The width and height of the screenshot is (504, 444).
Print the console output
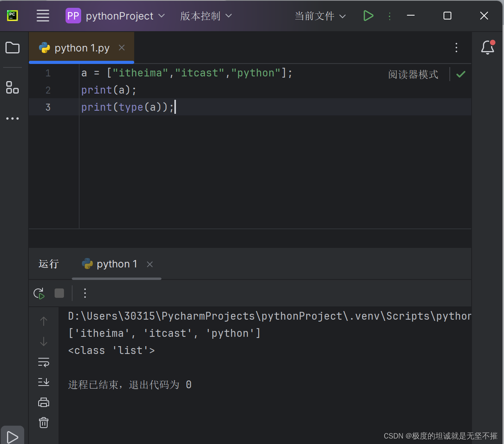(x=43, y=402)
